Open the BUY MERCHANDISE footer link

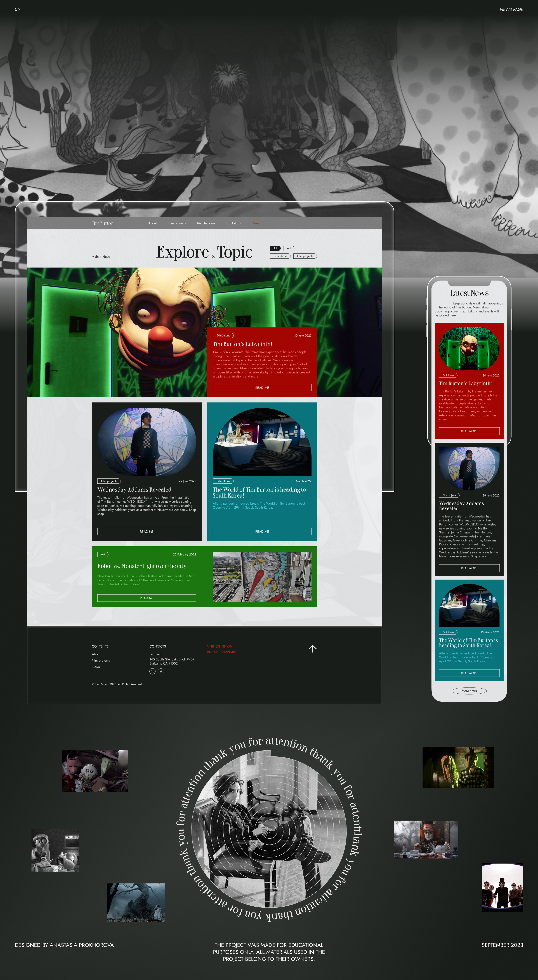coord(222,652)
